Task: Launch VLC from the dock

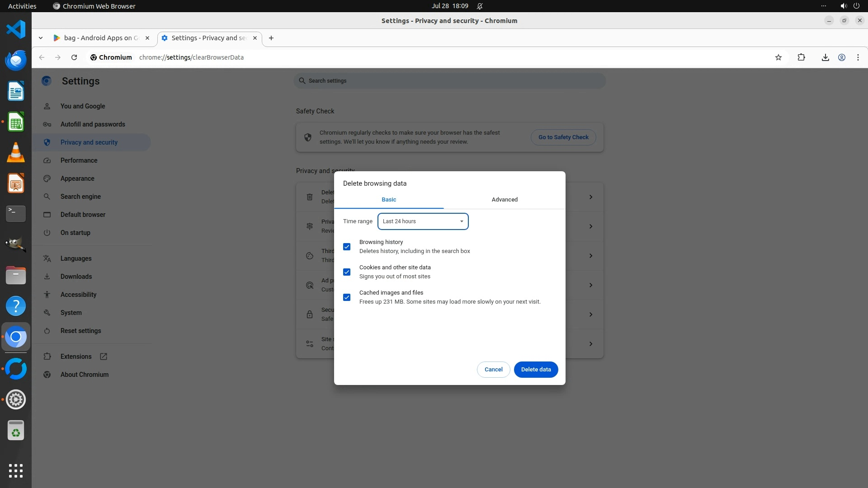Action: pyautogui.click(x=16, y=153)
